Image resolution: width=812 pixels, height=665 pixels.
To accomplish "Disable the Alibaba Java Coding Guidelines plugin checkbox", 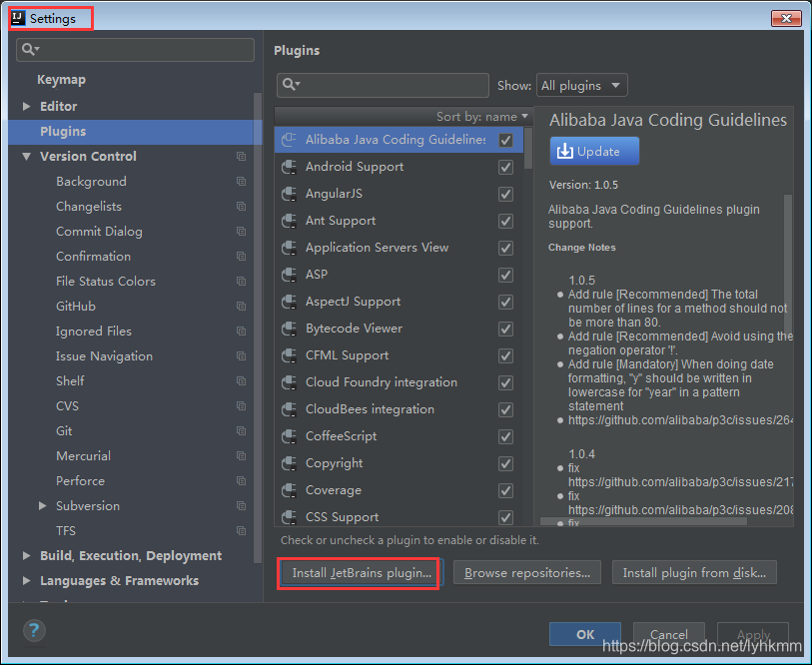I will [x=505, y=140].
